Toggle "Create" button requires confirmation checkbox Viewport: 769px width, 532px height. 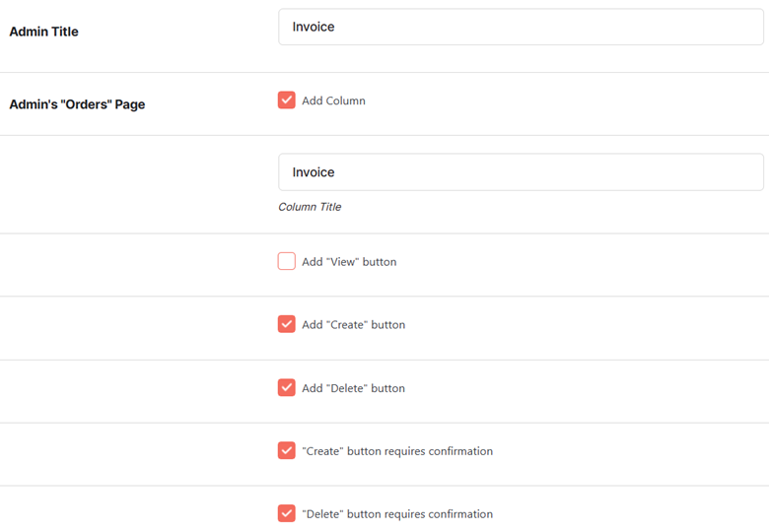click(x=287, y=450)
